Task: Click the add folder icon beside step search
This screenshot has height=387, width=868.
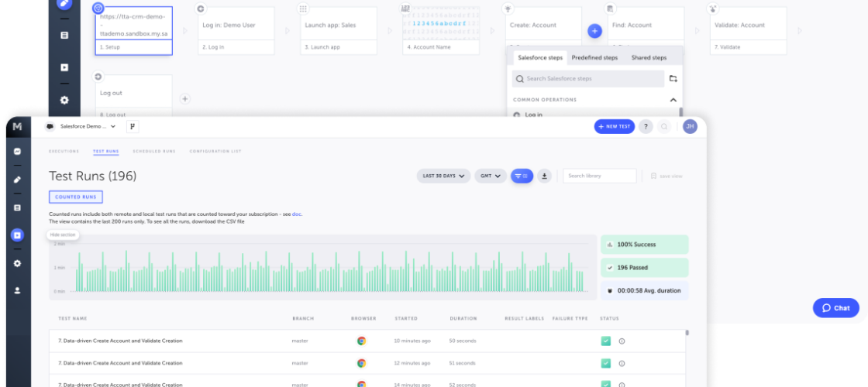Action: tap(673, 78)
